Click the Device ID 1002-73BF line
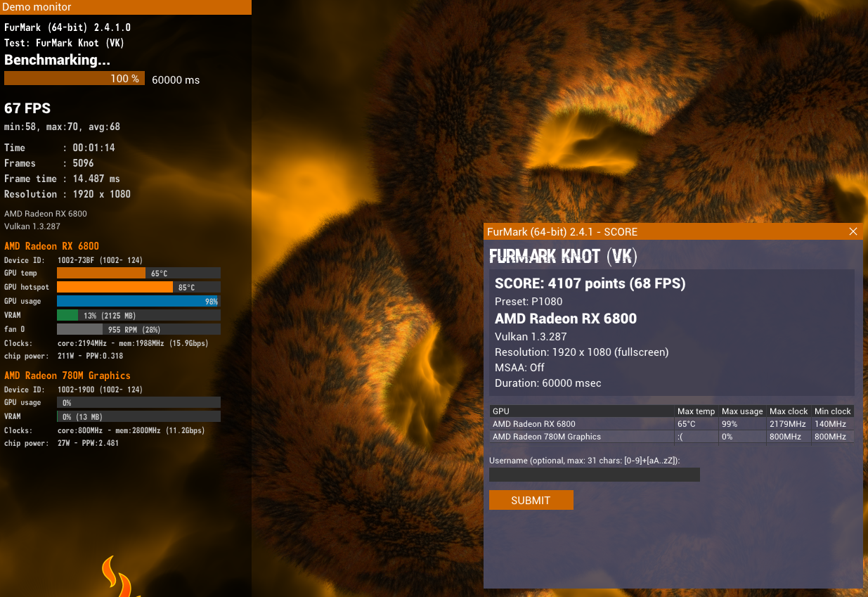Image resolution: width=868 pixels, height=597 pixels. (73, 260)
